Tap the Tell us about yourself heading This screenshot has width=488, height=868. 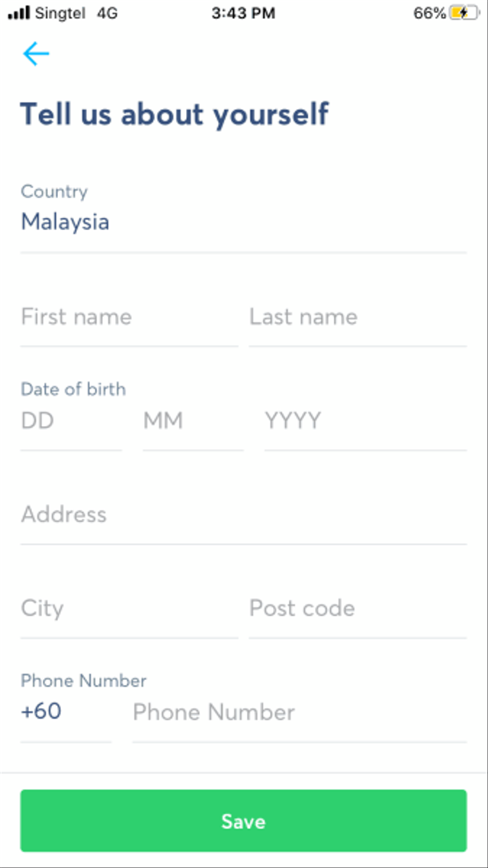point(175,114)
